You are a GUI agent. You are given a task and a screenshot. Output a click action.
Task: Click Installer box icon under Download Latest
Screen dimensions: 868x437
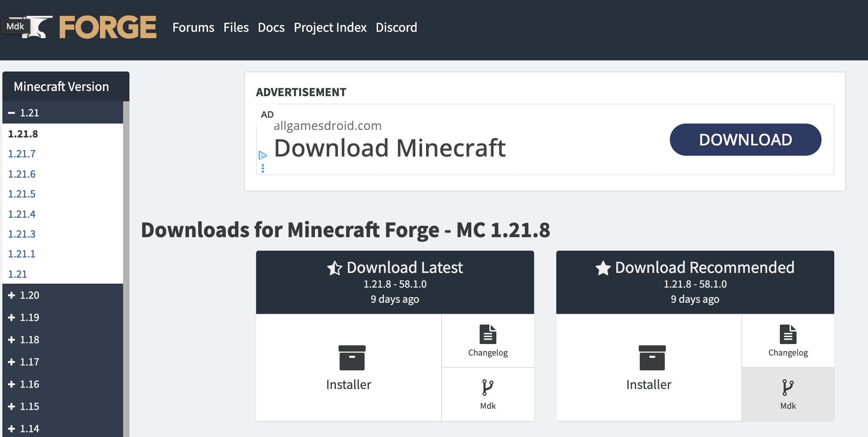tap(351, 358)
